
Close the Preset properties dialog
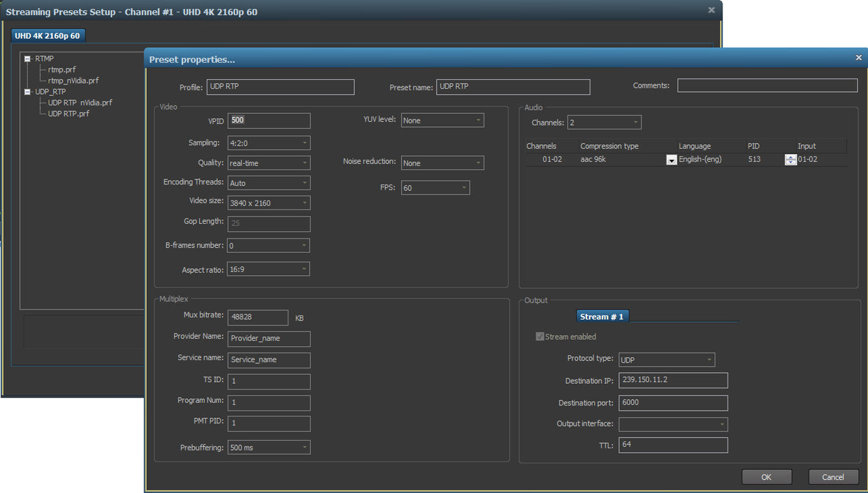[x=858, y=57]
